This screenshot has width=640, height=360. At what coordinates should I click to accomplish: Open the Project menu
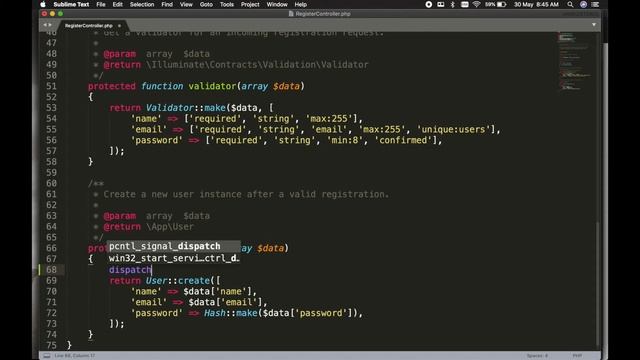[x=250, y=4]
